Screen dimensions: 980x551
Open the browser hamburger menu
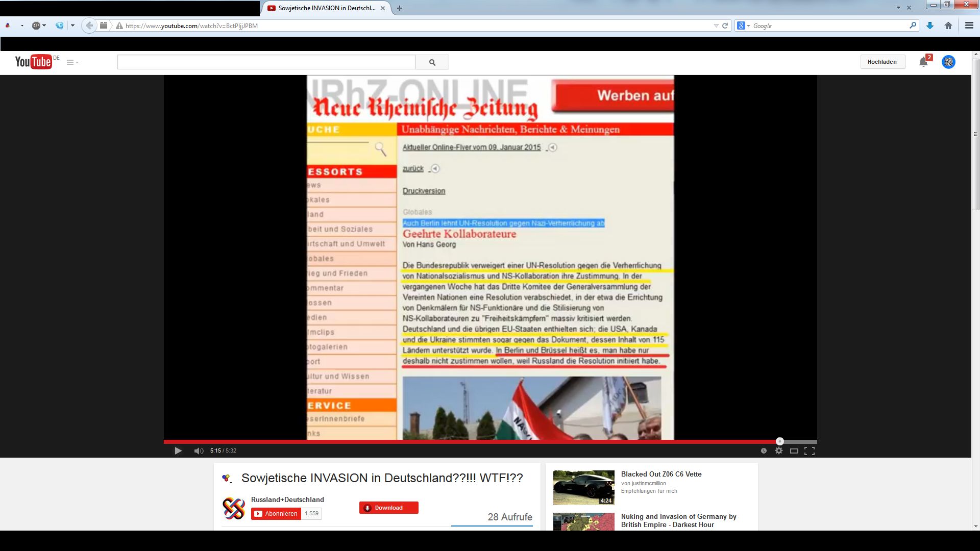tap(969, 26)
